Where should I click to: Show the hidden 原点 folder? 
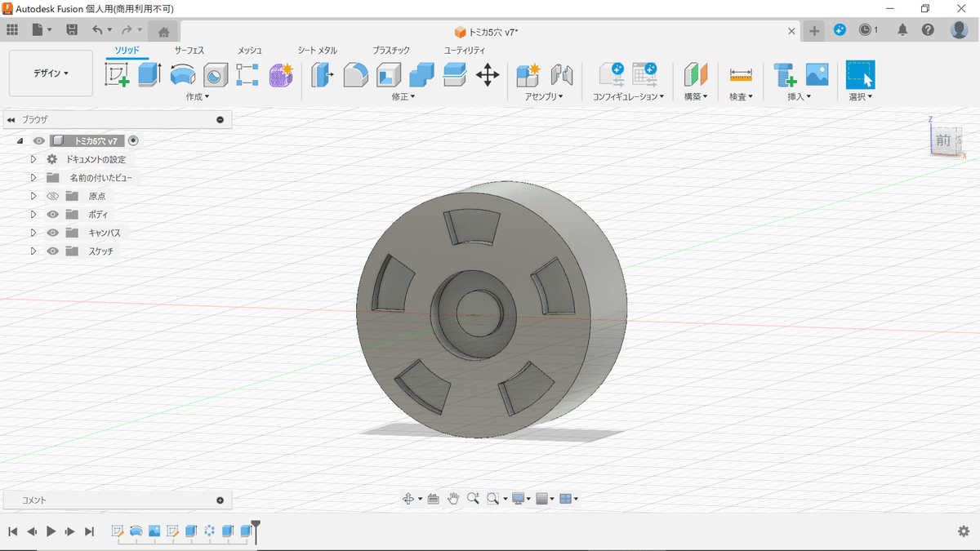pos(53,196)
